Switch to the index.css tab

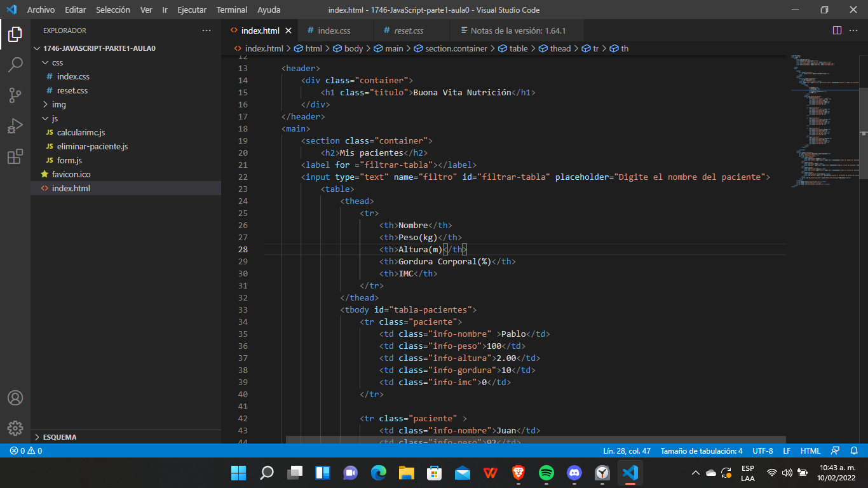click(334, 30)
